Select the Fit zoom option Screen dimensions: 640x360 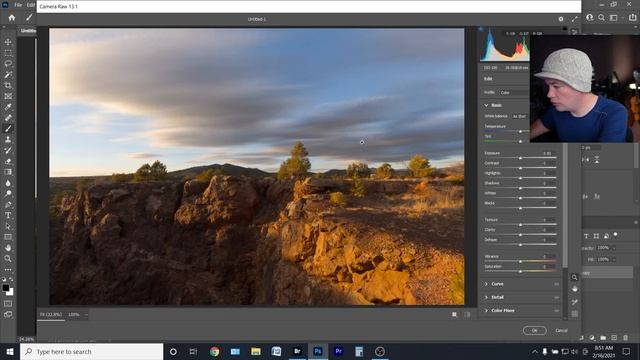[x=51, y=315]
